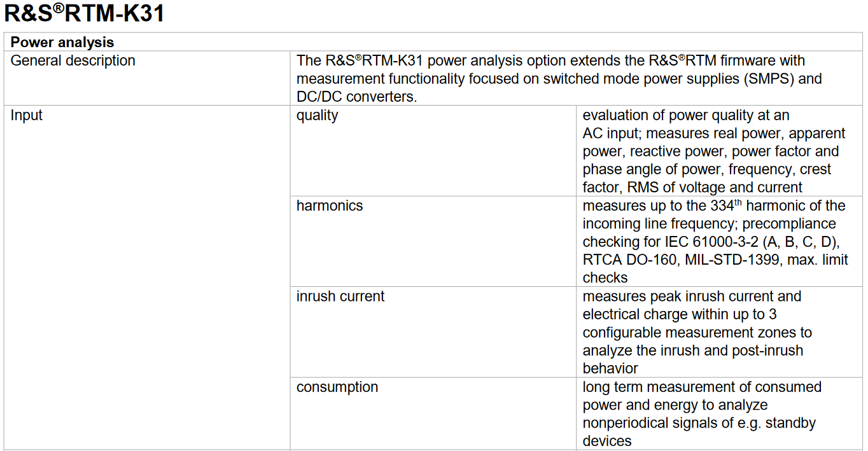
Task: Click the "configurable measurement zones to" line
Action: click(697, 333)
